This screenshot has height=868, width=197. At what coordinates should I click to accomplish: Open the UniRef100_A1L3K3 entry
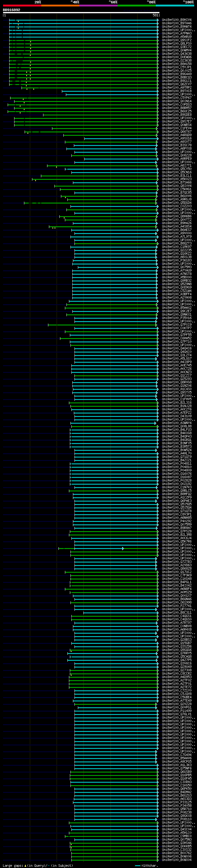(x=176, y=765)
